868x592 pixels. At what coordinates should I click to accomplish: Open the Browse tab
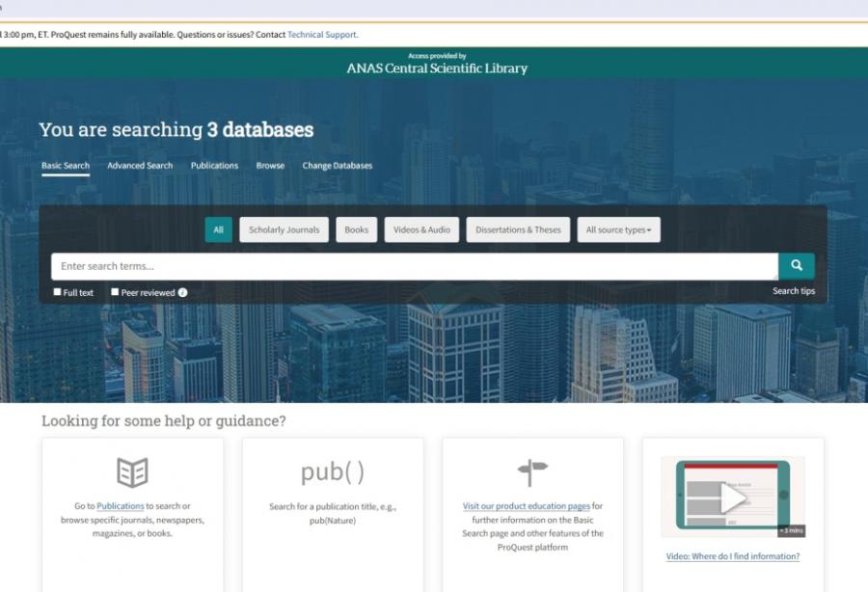click(x=269, y=166)
